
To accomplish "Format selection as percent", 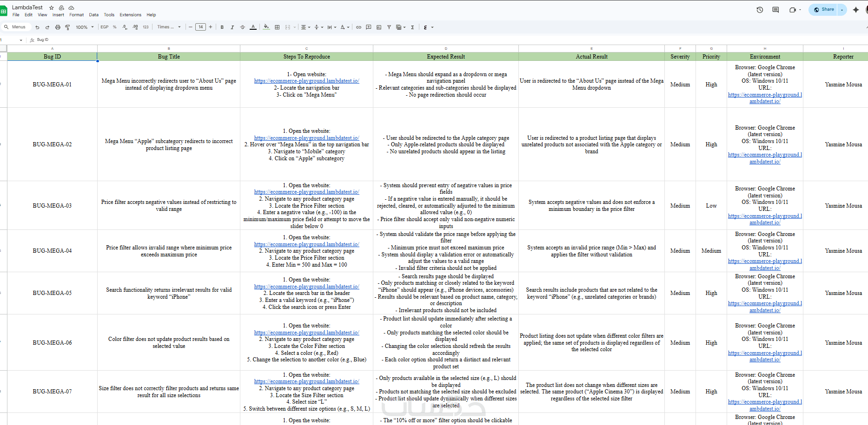I will click(115, 27).
